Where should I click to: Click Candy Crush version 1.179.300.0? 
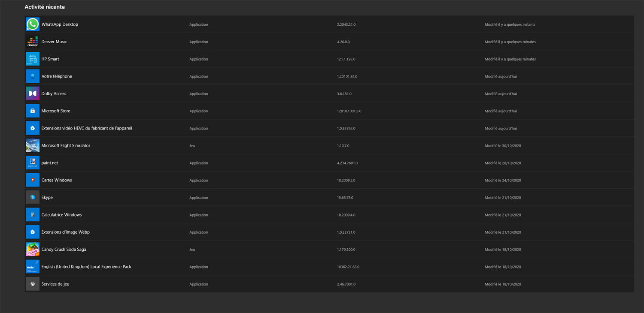coord(346,250)
